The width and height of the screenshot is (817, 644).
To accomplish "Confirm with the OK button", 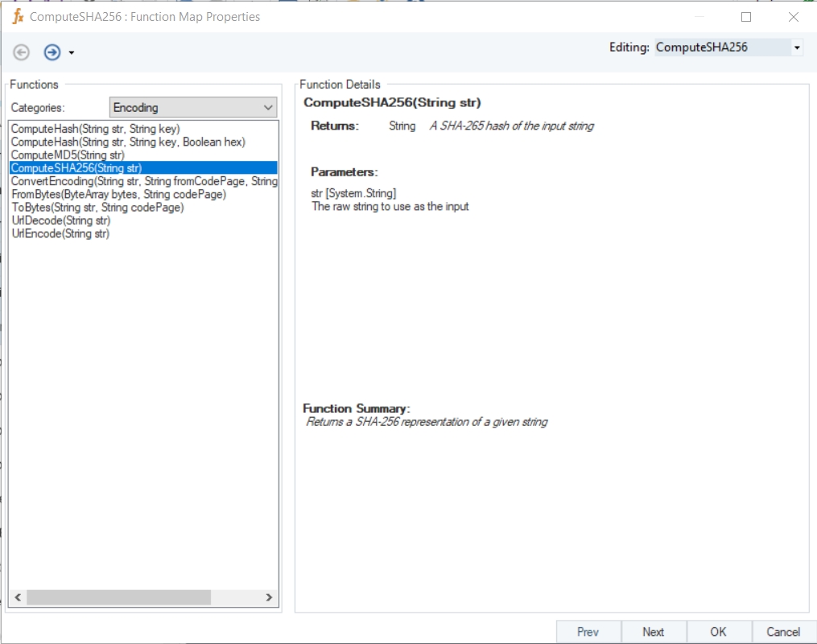I will (719, 632).
